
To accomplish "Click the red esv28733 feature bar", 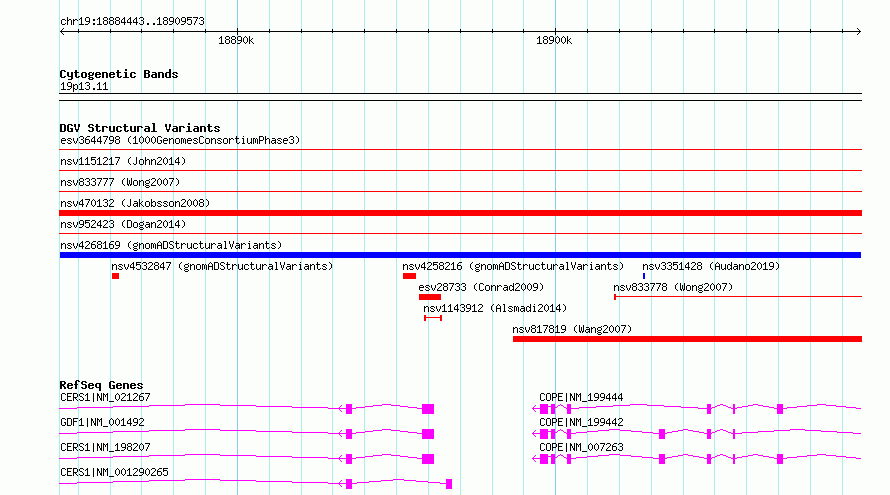I will coord(430,297).
